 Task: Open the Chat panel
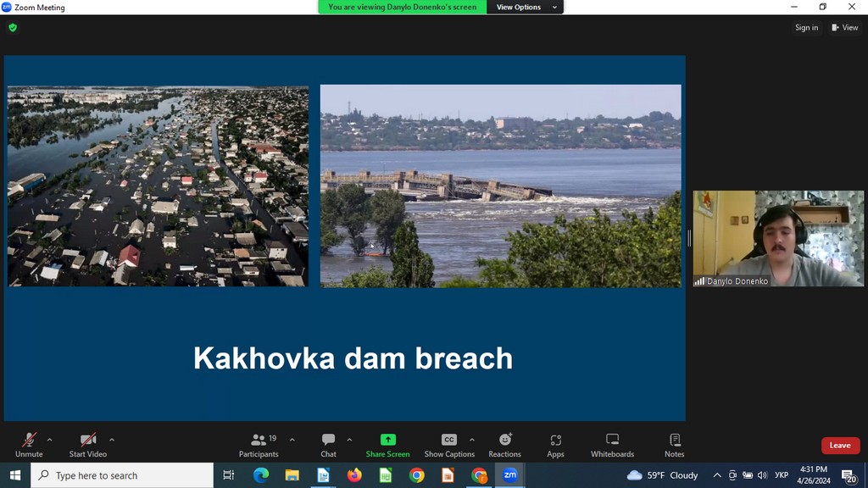[328, 445]
